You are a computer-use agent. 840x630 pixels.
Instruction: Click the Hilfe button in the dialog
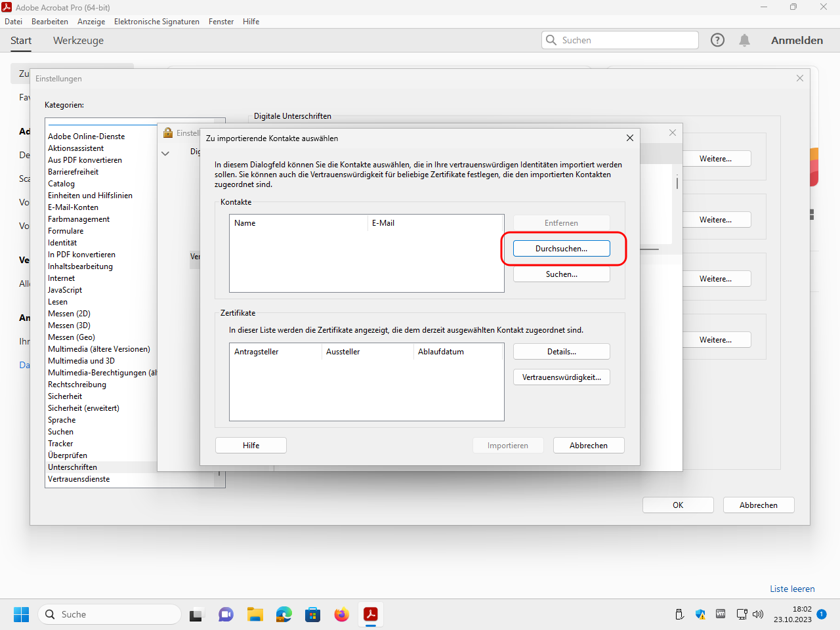pos(251,446)
